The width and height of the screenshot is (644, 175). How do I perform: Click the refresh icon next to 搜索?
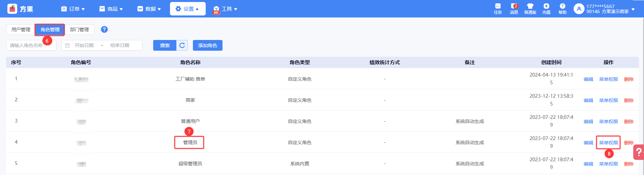182,45
